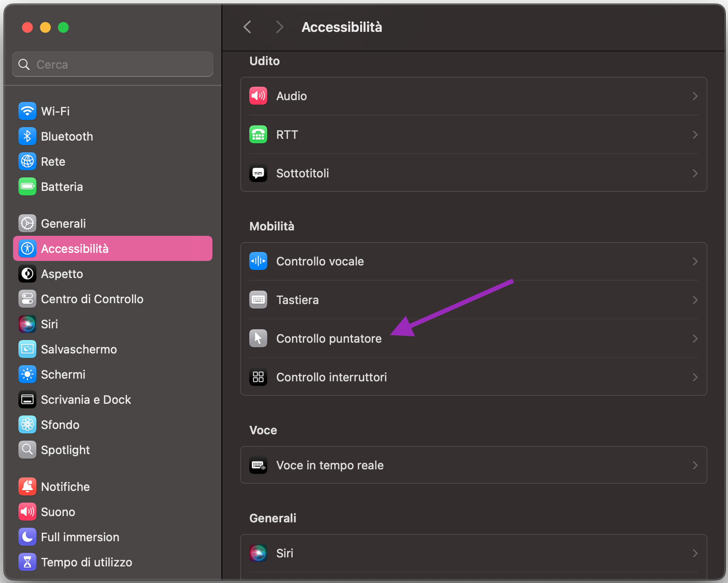
Task: Select the Wi-Fi icon in the sidebar
Action: click(x=27, y=111)
